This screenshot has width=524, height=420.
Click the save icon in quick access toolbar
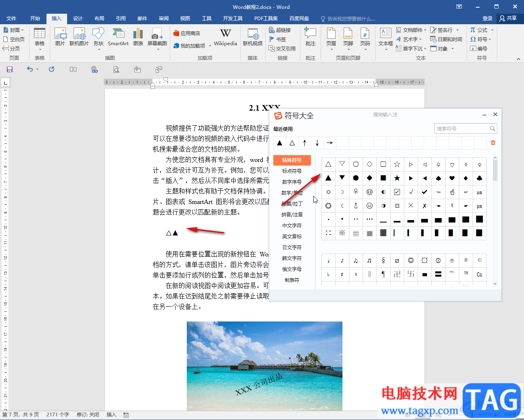tap(10, 69)
